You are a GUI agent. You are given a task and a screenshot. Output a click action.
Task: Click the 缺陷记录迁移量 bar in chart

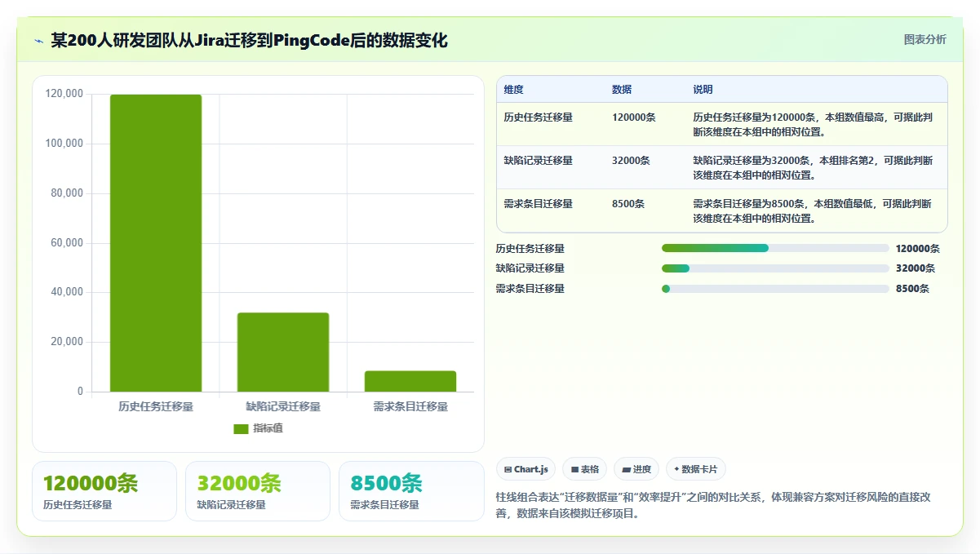point(283,352)
